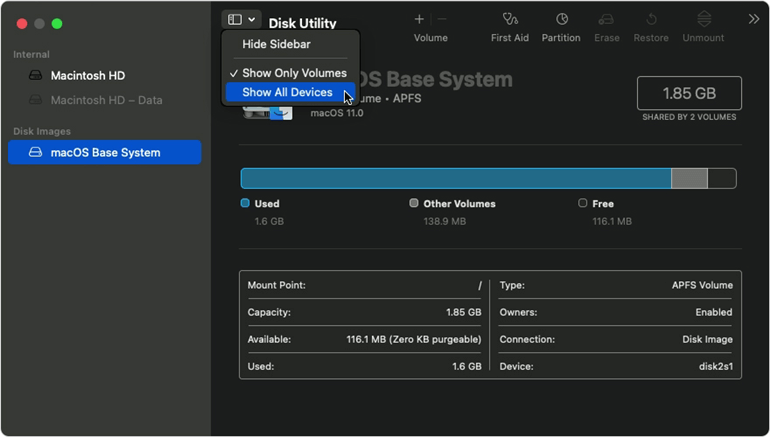
Task: Click the green full-screen window button
Action: tap(57, 23)
